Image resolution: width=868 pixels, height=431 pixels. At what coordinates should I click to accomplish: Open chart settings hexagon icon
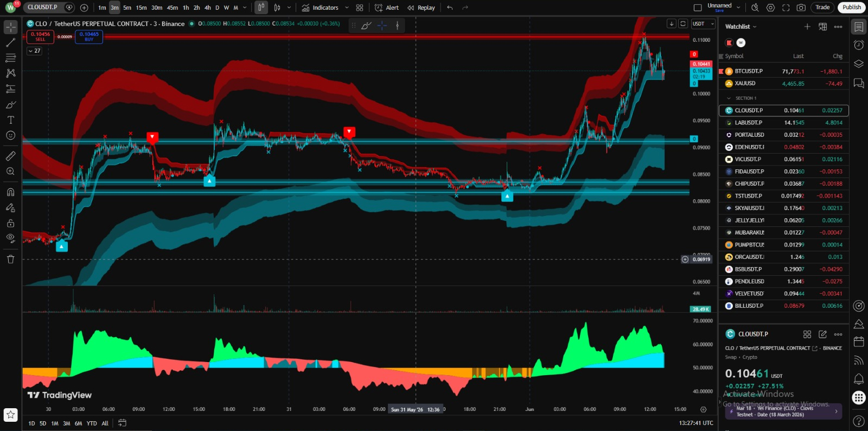[x=770, y=8]
